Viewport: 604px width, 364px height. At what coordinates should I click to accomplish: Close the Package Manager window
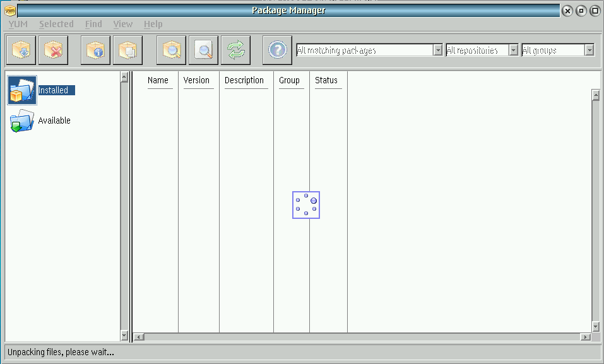(567, 11)
